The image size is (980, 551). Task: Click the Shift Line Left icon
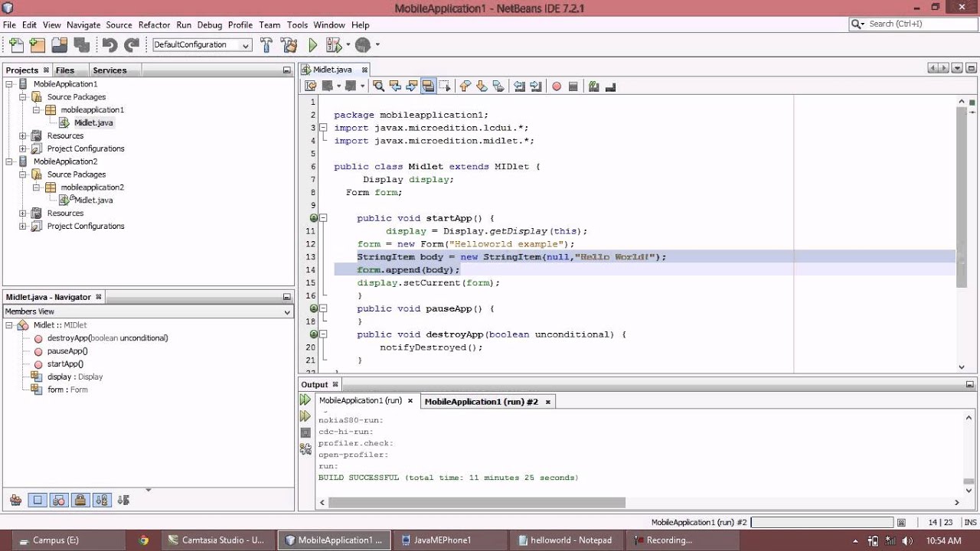[x=519, y=86]
